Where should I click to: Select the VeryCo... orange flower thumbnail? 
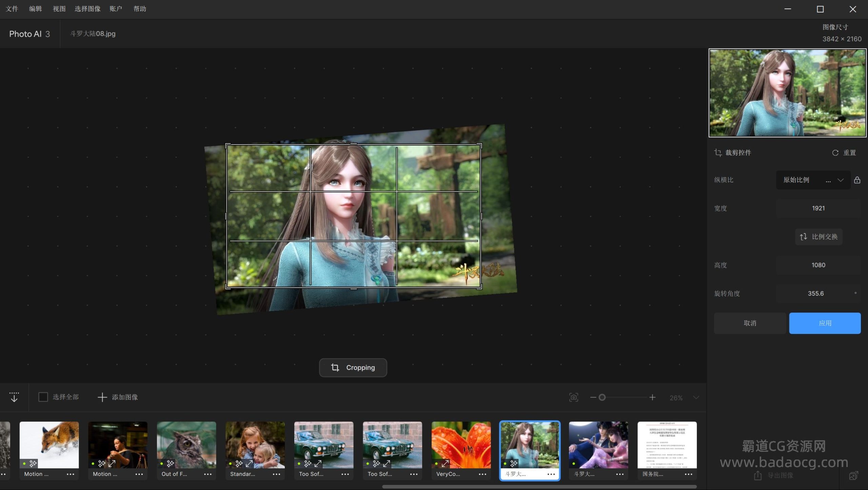461,445
